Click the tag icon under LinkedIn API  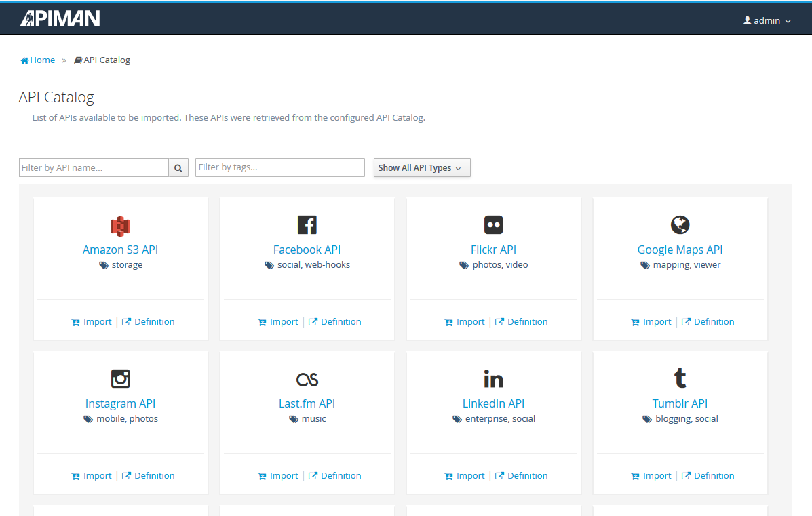coord(457,419)
